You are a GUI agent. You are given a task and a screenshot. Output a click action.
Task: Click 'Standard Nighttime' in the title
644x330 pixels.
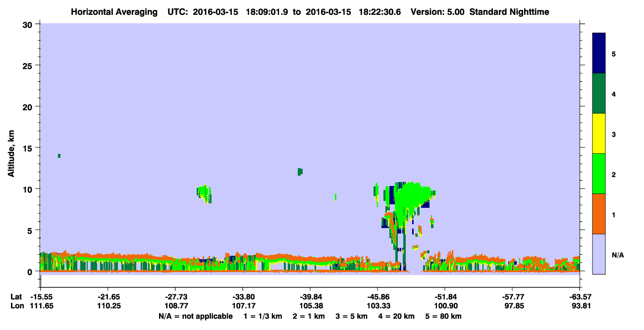509,11
